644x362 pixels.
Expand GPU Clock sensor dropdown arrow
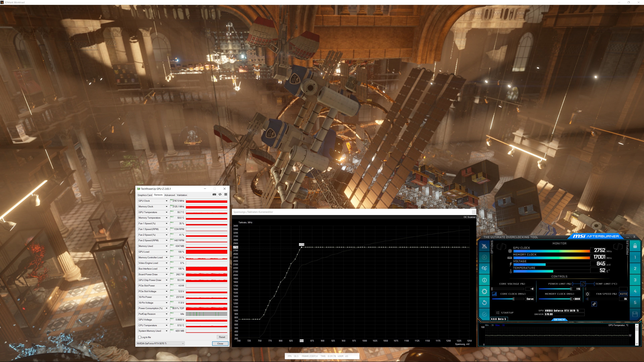[x=167, y=201]
